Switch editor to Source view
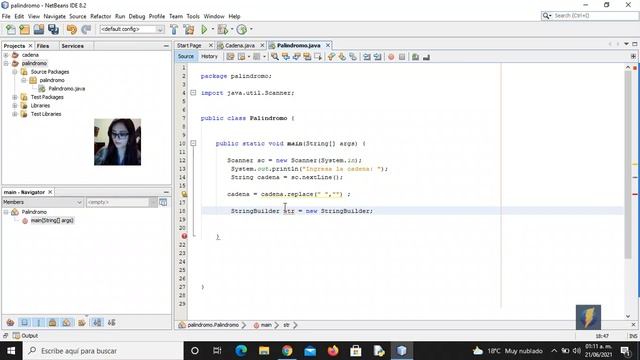The height and width of the screenshot is (360, 640). [x=186, y=56]
